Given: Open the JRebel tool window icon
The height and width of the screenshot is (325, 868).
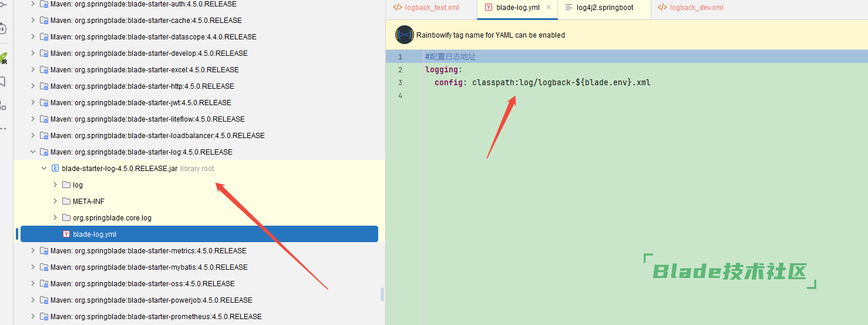Looking at the screenshot, I should pyautogui.click(x=4, y=59).
